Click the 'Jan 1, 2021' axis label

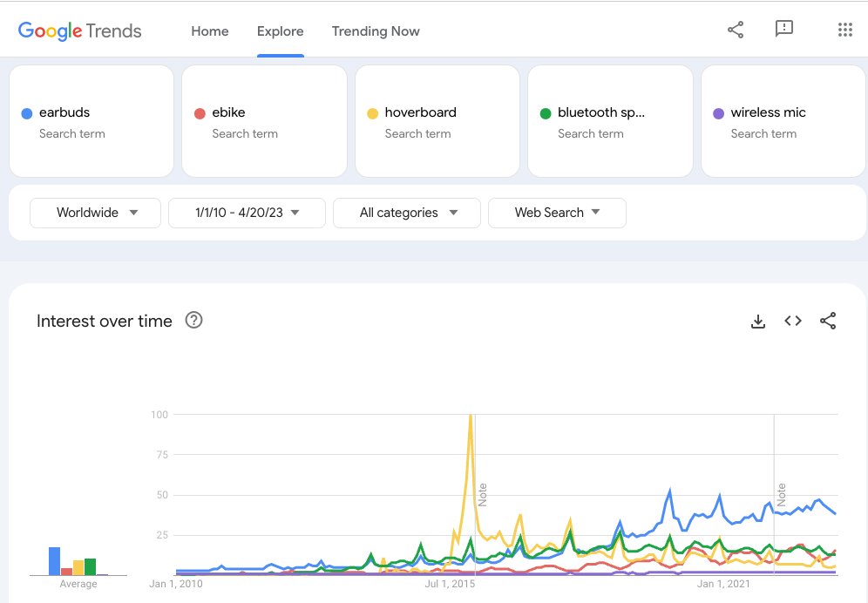723,584
